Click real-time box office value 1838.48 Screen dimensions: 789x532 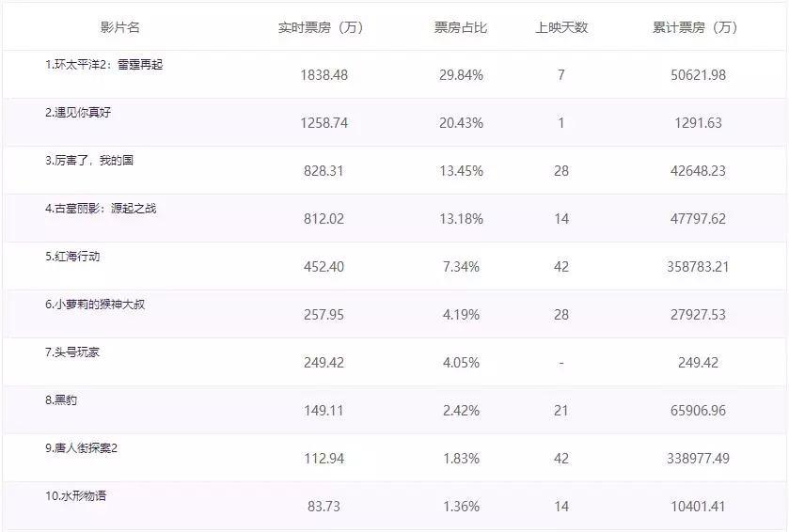click(x=323, y=75)
